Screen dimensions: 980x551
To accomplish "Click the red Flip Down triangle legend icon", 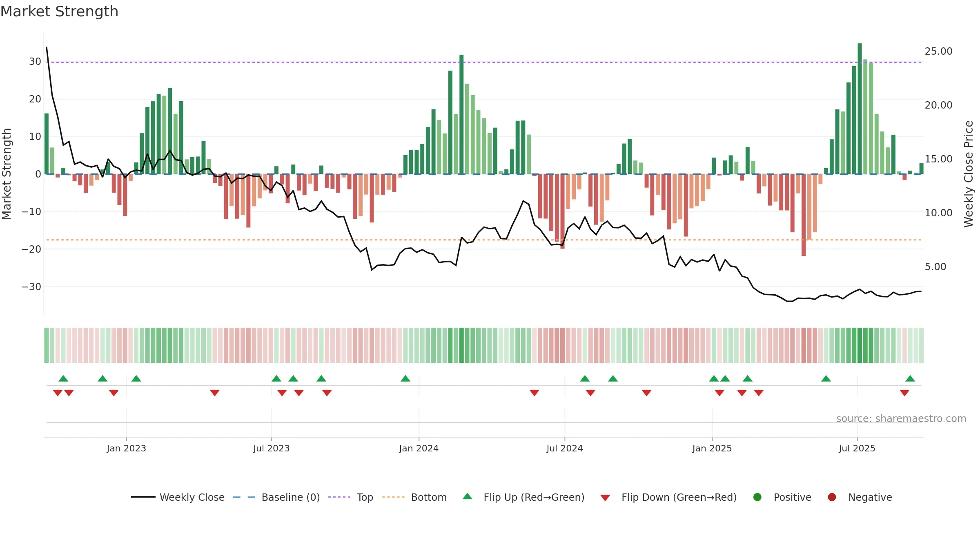I will click(x=605, y=498).
